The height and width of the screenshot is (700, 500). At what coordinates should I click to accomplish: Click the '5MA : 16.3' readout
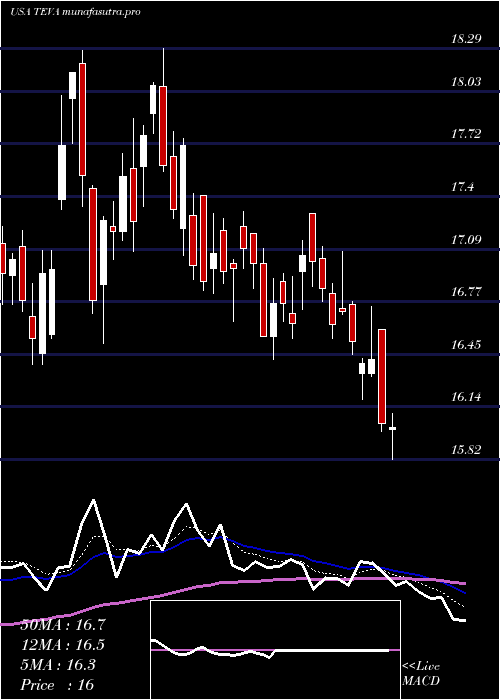tap(58, 665)
